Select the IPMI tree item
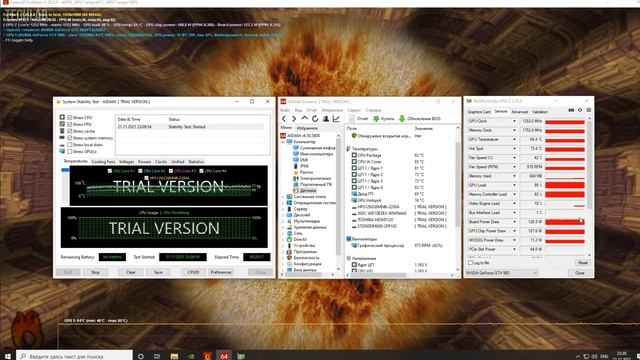640x360 pixels. tap(301, 166)
